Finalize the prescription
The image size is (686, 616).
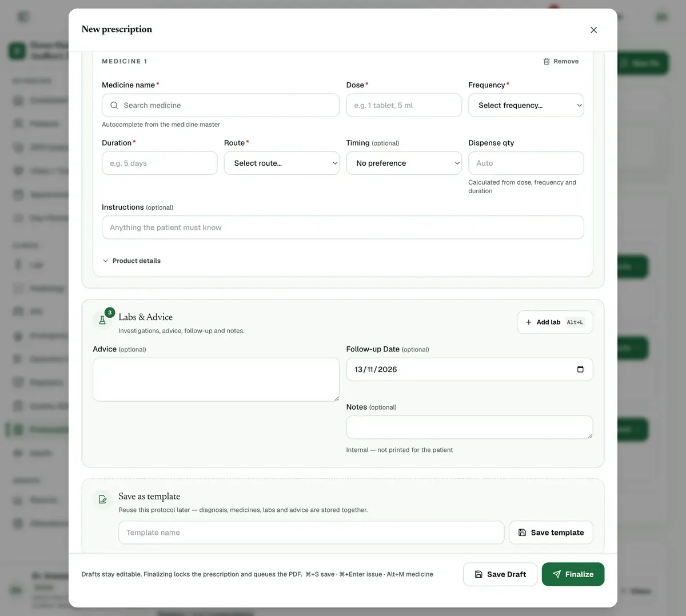(573, 574)
